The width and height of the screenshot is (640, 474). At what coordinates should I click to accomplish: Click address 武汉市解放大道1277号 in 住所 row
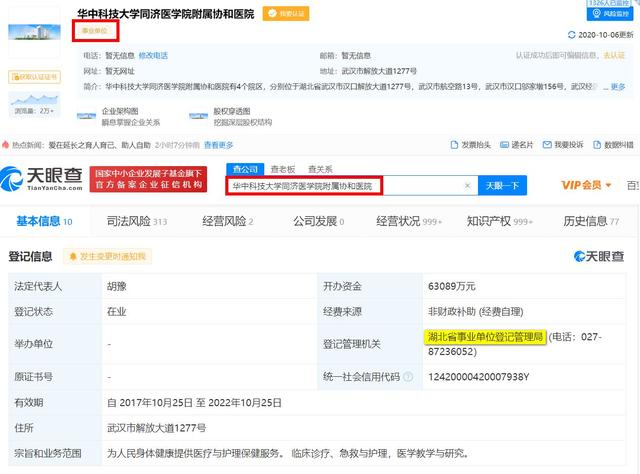point(156,428)
